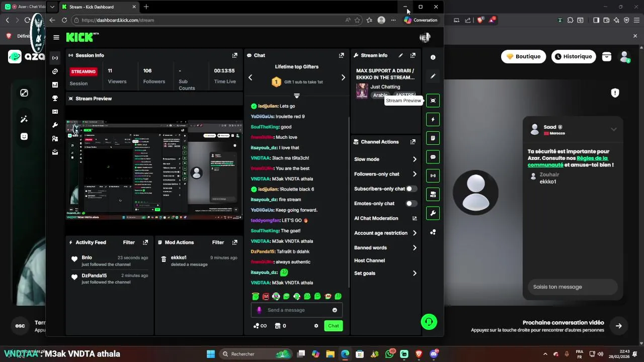Toggle the lightning Activity Feed widget button
The image size is (644, 362).
(433, 119)
